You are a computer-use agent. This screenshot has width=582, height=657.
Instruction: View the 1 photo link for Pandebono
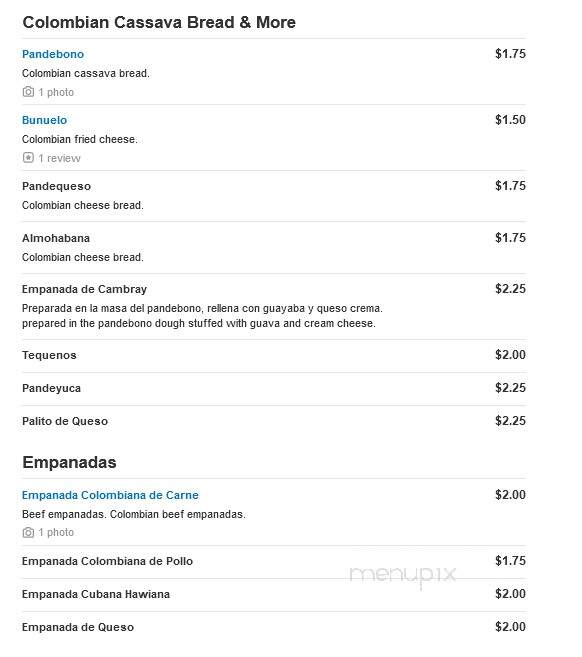(x=56, y=92)
